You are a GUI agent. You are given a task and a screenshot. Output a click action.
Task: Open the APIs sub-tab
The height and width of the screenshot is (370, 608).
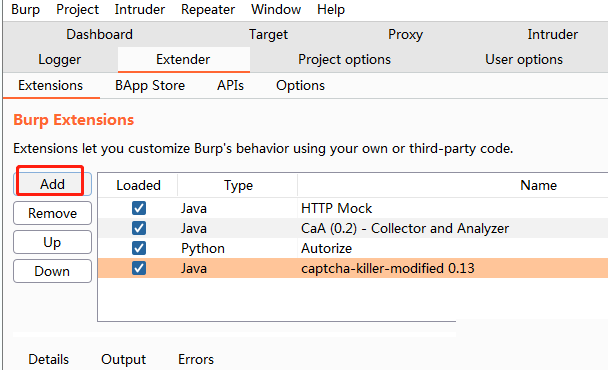[230, 85]
